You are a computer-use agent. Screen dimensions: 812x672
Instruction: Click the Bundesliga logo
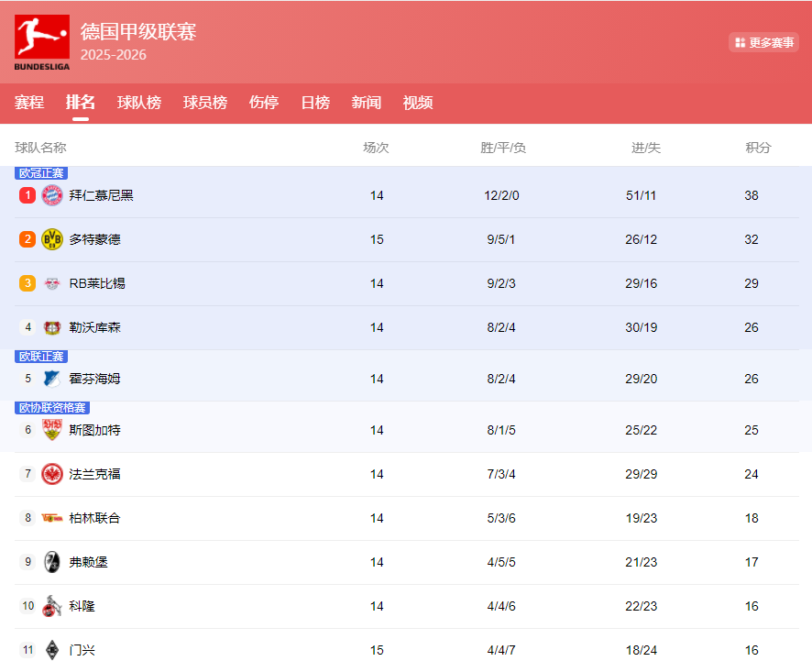41,42
